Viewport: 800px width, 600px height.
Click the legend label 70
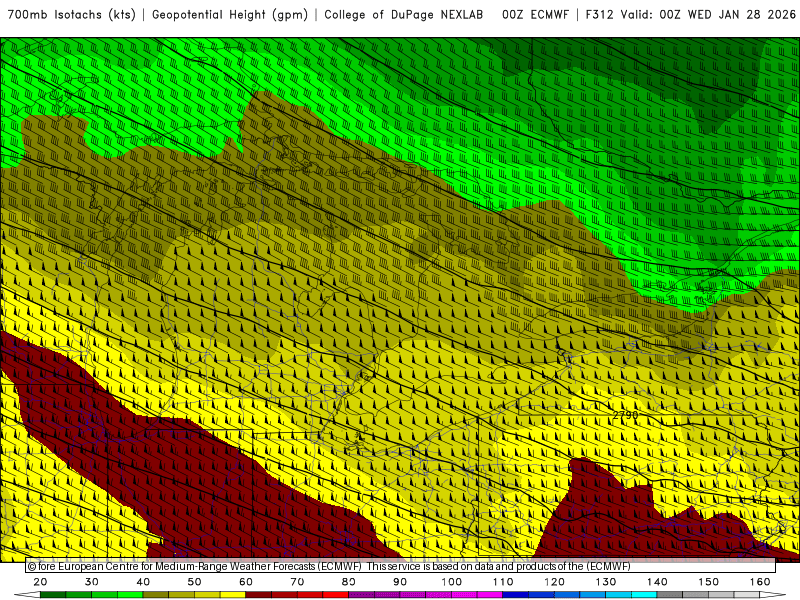point(297,582)
